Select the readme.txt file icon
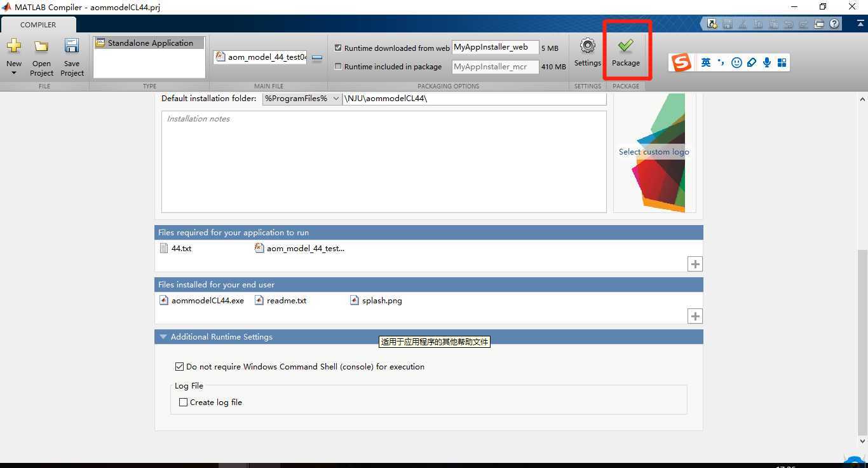The image size is (868, 468). [259, 300]
